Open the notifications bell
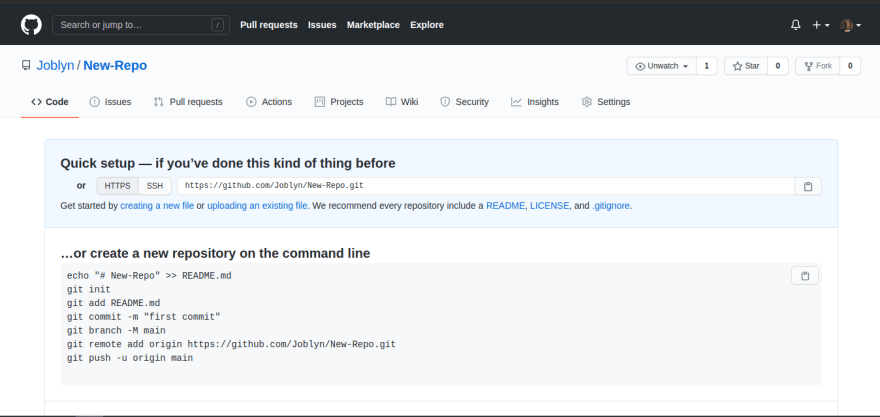The image size is (880, 417). (x=795, y=25)
